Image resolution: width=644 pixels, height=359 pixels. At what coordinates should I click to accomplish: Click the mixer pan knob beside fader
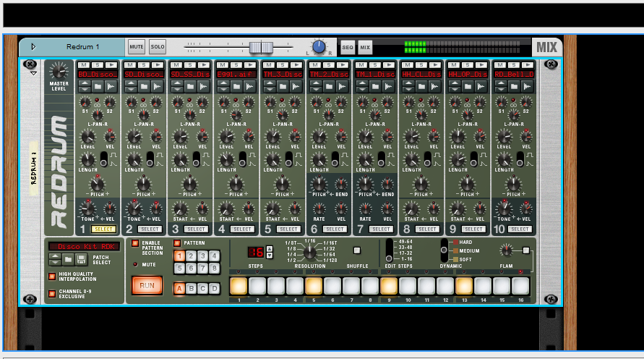tap(319, 47)
